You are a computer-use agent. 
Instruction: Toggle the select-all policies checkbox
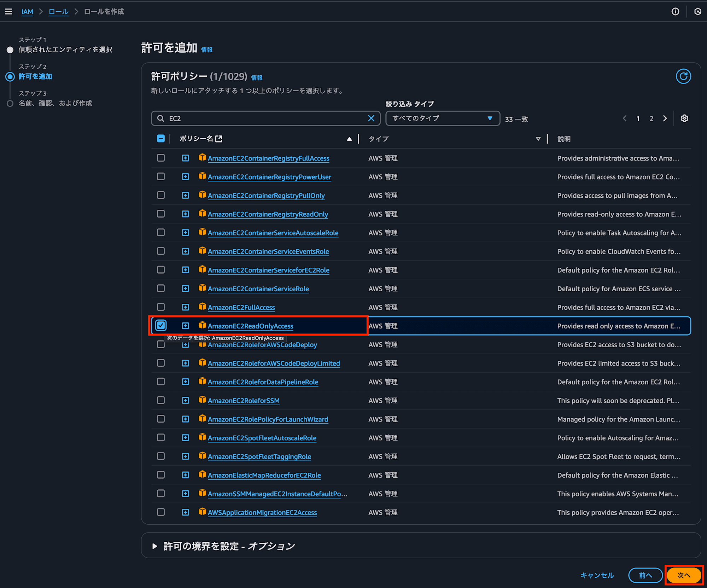click(161, 139)
